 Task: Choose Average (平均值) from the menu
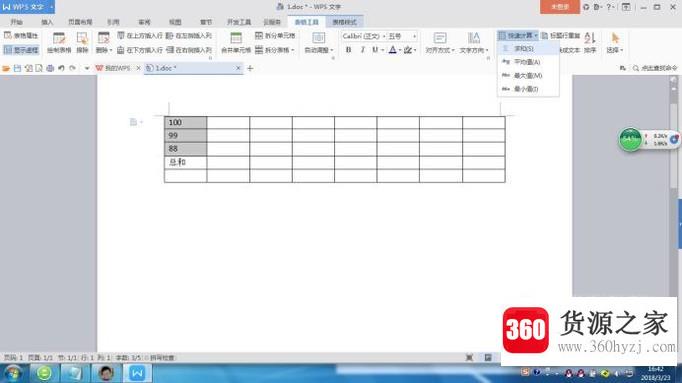tap(528, 62)
